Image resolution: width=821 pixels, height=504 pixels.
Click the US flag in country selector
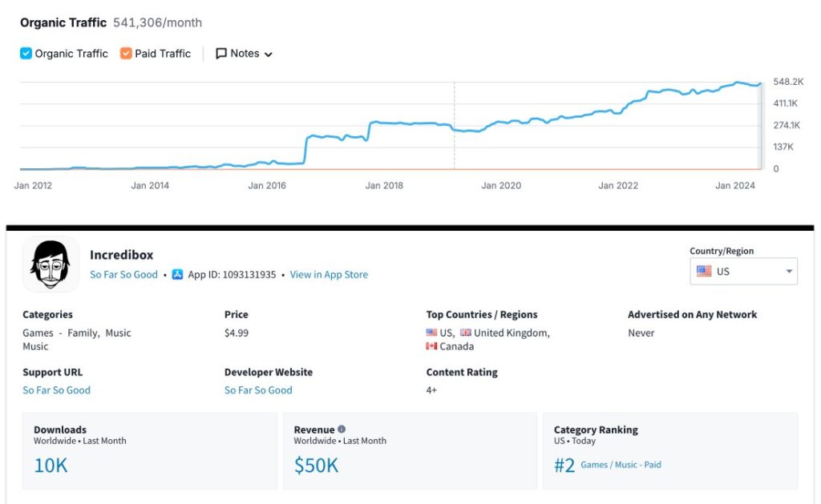704,272
